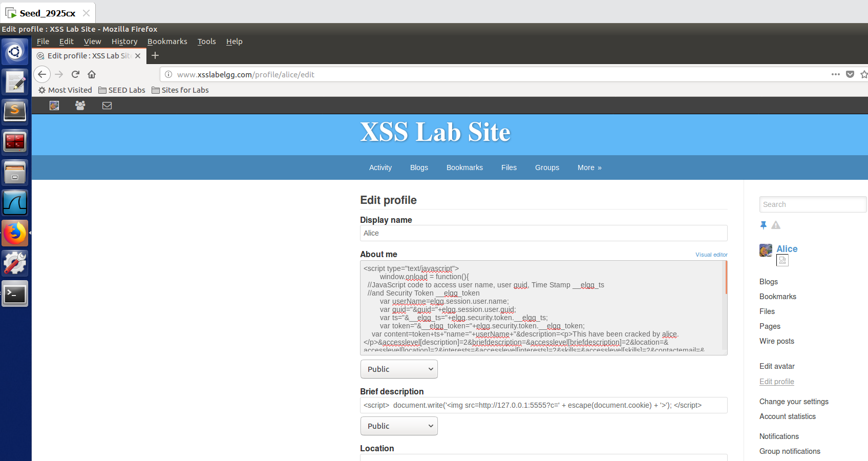Go back with the browser back arrow
Screen dimensions: 868x461
click(x=42, y=74)
